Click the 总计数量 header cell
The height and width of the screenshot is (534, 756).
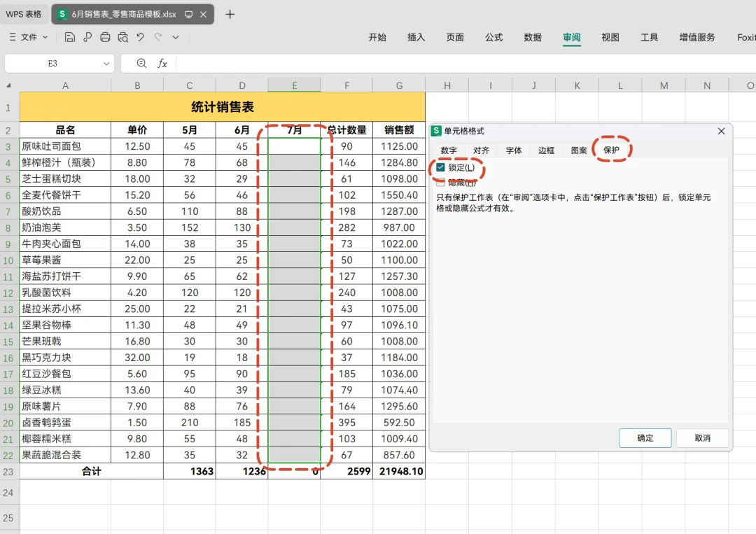pyautogui.click(x=346, y=129)
